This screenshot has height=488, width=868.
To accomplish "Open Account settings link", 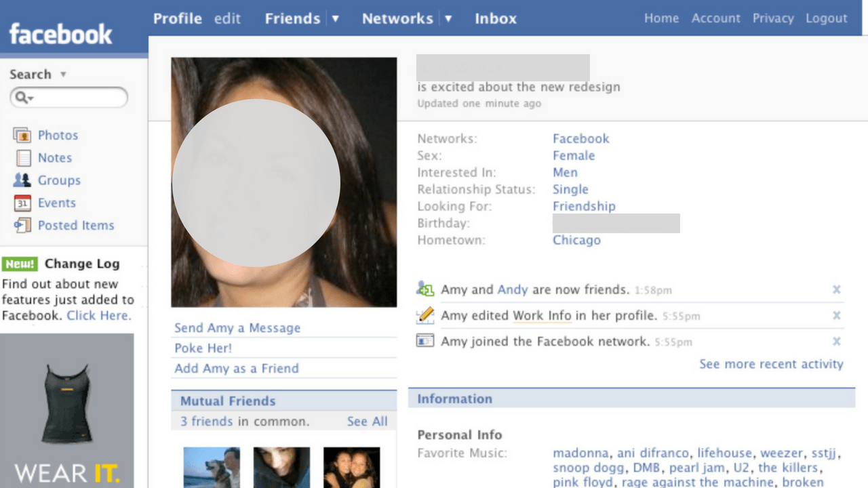I will pyautogui.click(x=716, y=18).
